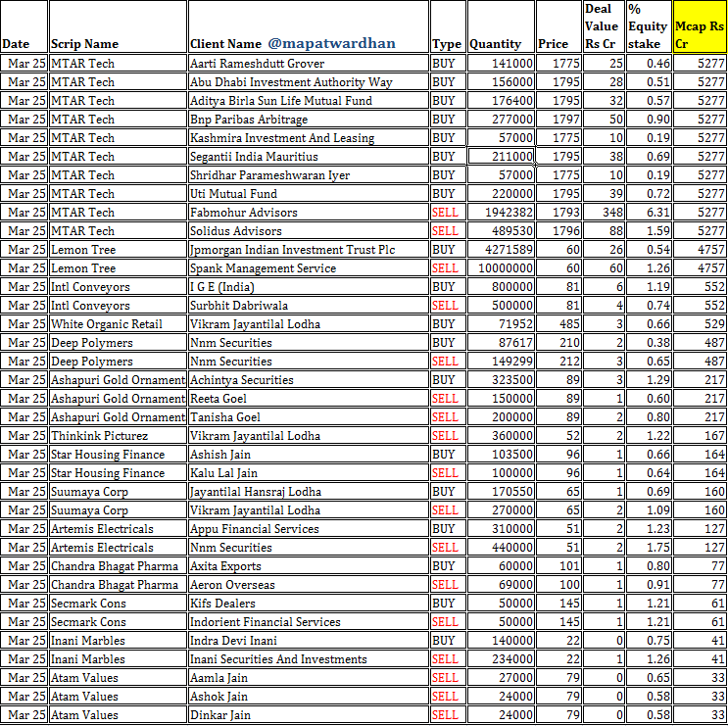Viewport: 728px width, 726px height.
Task: Click 'Jpmorgan Indian Investment Trust Plc' cell
Action: 309,249
